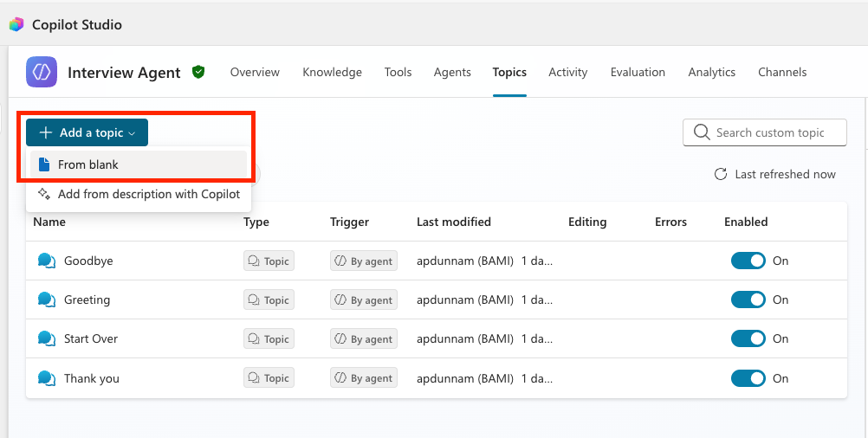Image resolution: width=868 pixels, height=438 pixels.
Task: Click the Interview Agent purple avatar icon
Action: pos(42,72)
